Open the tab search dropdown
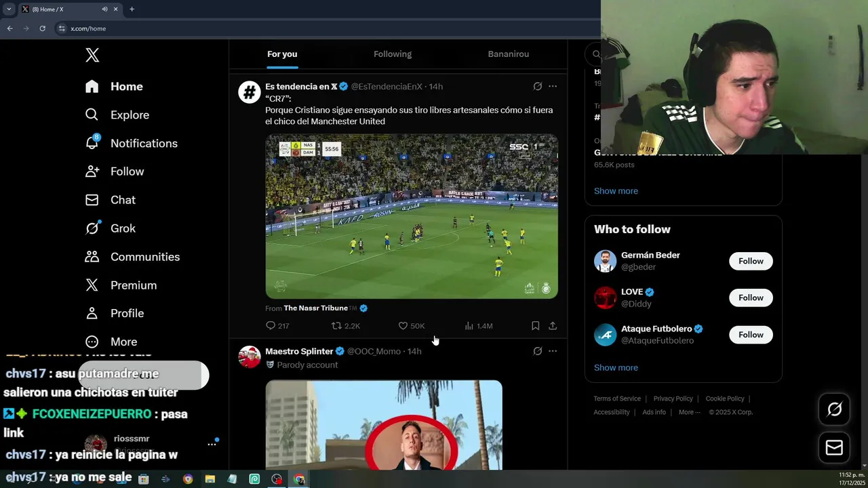868x488 pixels. click(x=9, y=9)
